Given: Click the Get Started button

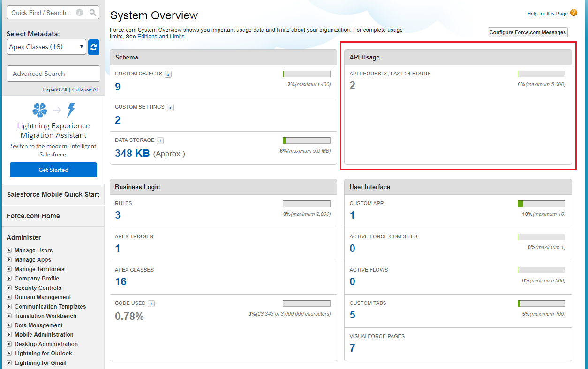Looking at the screenshot, I should [53, 170].
